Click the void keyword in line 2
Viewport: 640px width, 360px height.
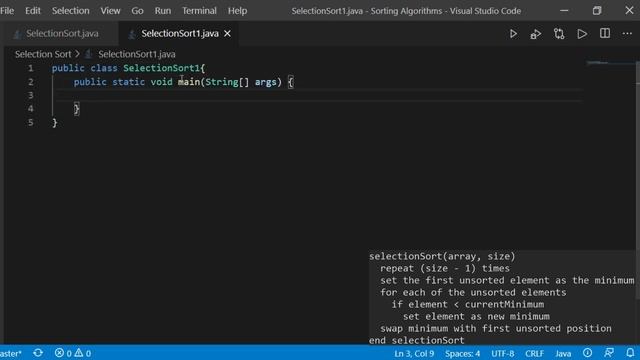(x=162, y=82)
